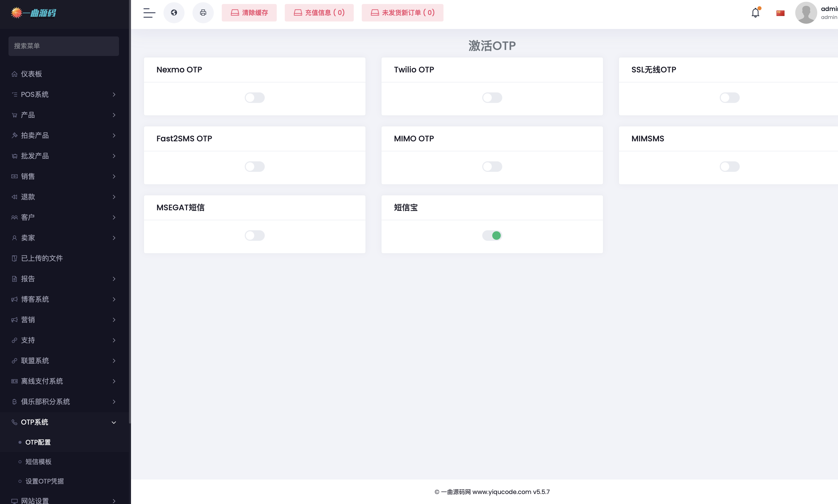The height and width of the screenshot is (504, 838).
Task: Click the bitcoin icon beside 俱乐部积分系统
Action: coord(14,402)
